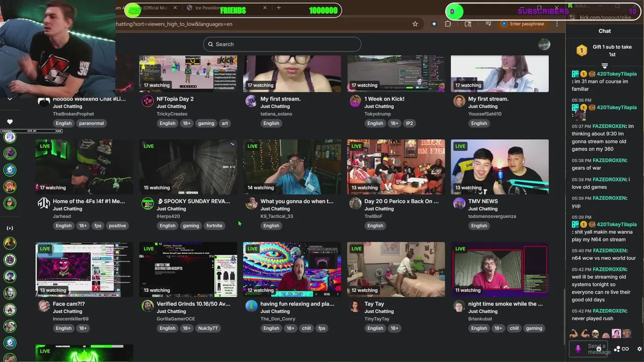Viewport: 644px width, 362px height.
Task: Open Just Chatting category under TMV NEWS
Action: click(x=483, y=209)
